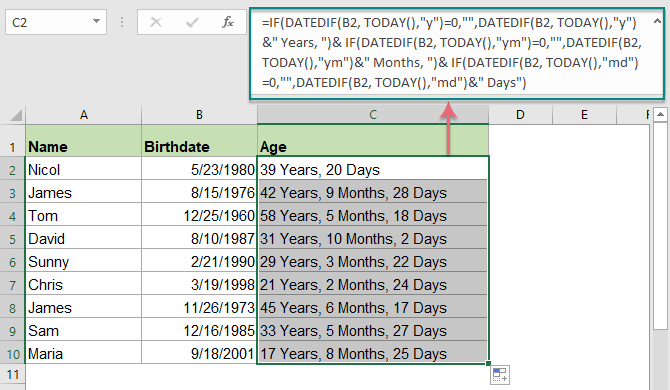
Task: Click the Name header cell
Action: pos(84,141)
